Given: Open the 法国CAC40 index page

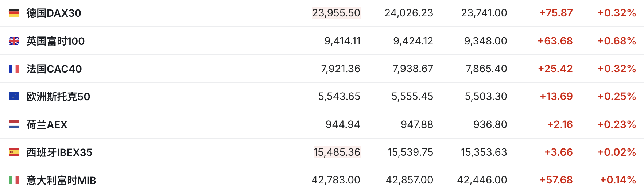Looking at the screenshot, I should pos(54,69).
